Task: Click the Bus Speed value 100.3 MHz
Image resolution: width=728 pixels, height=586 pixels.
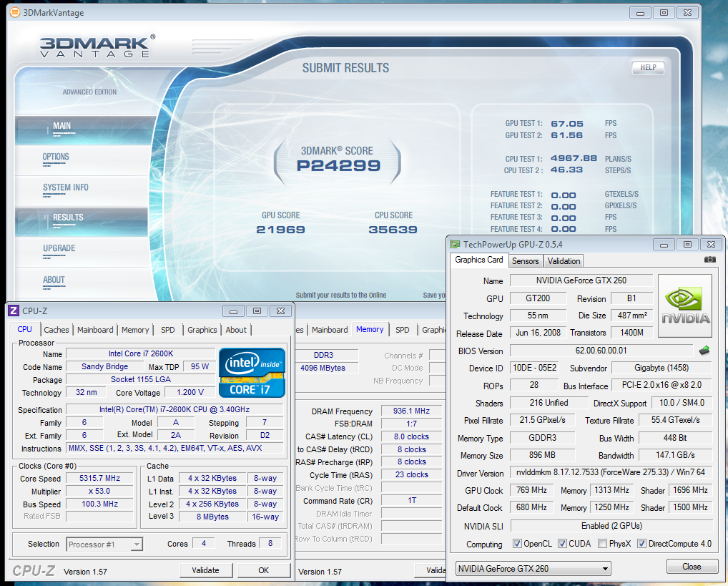Action: tap(99, 504)
